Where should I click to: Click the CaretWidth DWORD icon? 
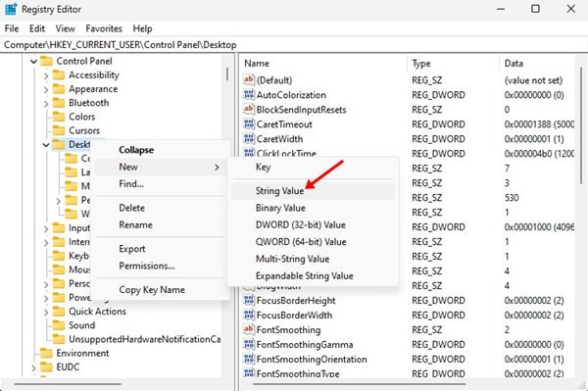(249, 138)
